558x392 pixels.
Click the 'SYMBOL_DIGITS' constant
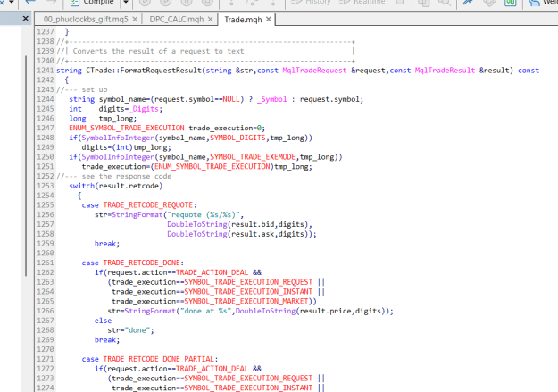237,138
